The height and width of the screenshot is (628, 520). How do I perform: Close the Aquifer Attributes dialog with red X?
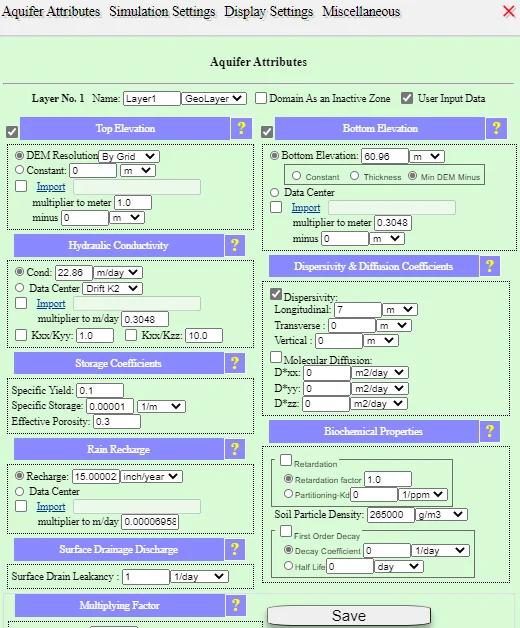click(x=509, y=11)
